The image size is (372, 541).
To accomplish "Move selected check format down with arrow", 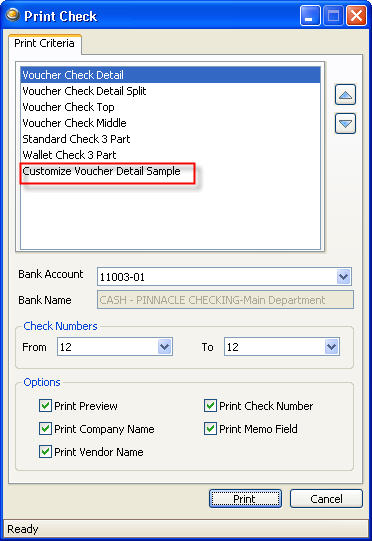I will click(345, 124).
